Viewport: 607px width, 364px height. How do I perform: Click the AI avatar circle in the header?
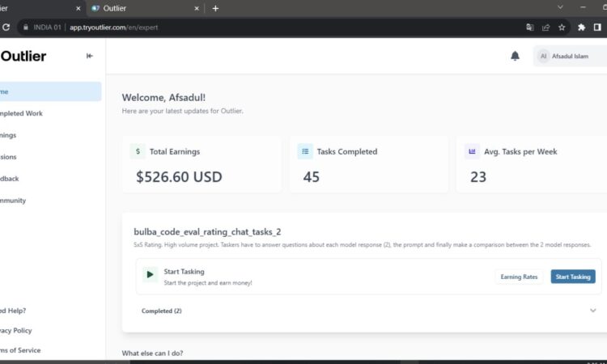click(x=543, y=56)
